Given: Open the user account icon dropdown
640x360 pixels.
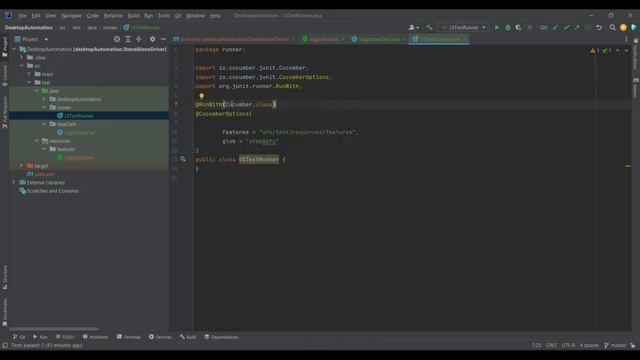Looking at the screenshot, I should point(413,28).
